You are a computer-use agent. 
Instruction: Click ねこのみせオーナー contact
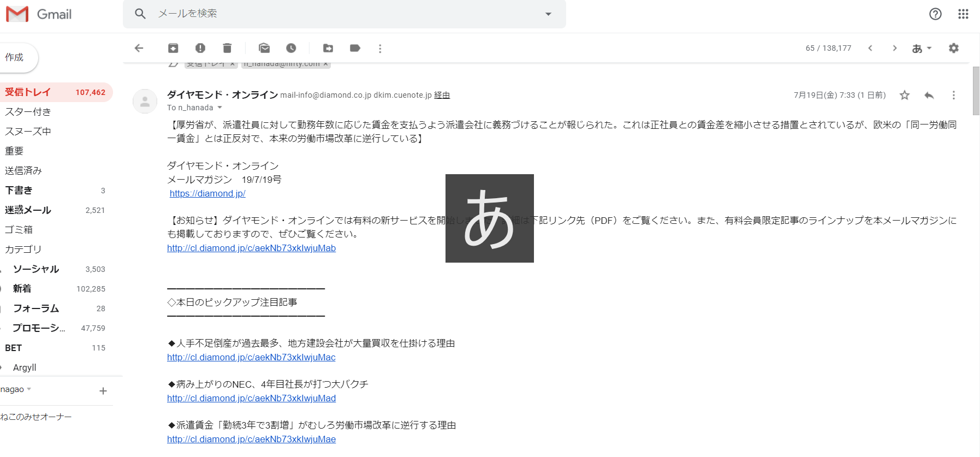(36, 417)
